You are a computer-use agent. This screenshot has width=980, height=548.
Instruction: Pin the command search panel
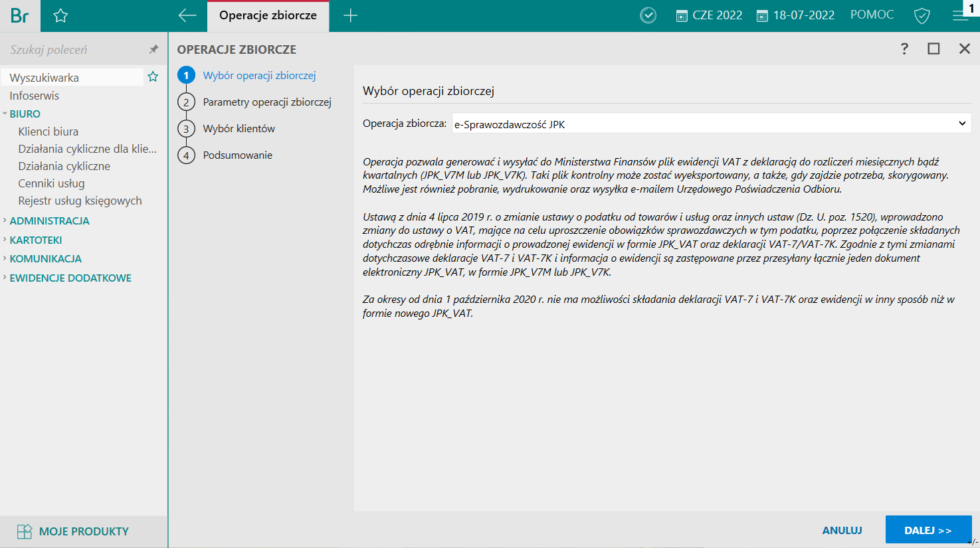click(x=153, y=49)
